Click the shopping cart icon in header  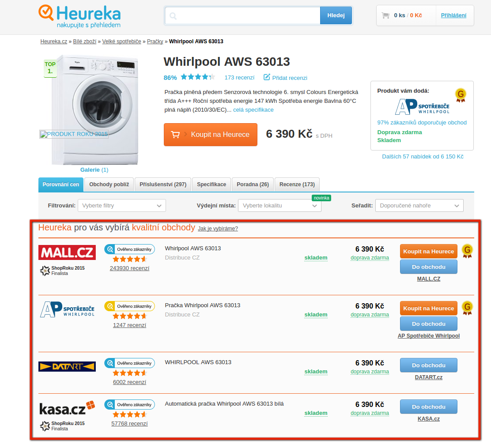click(385, 15)
